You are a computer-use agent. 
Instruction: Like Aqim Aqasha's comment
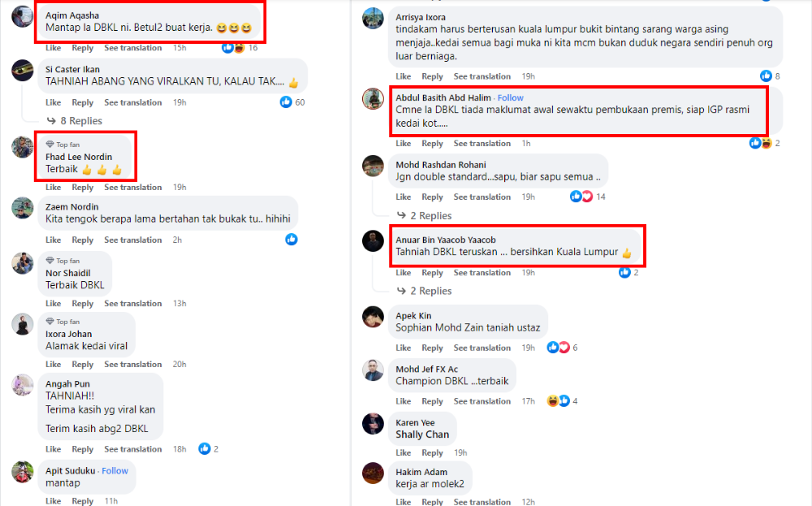click(x=53, y=48)
